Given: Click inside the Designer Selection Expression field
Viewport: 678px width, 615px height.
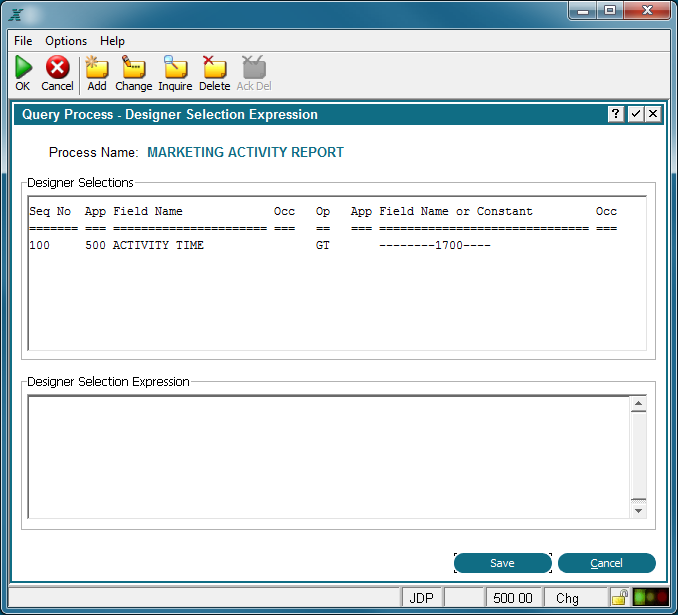Looking at the screenshot, I should 329,457.
